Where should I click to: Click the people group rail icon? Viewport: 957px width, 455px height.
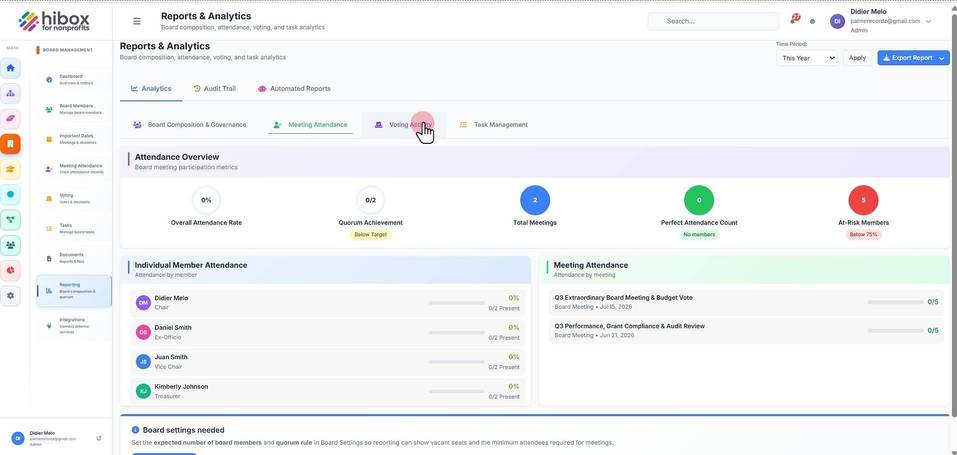pos(10,245)
